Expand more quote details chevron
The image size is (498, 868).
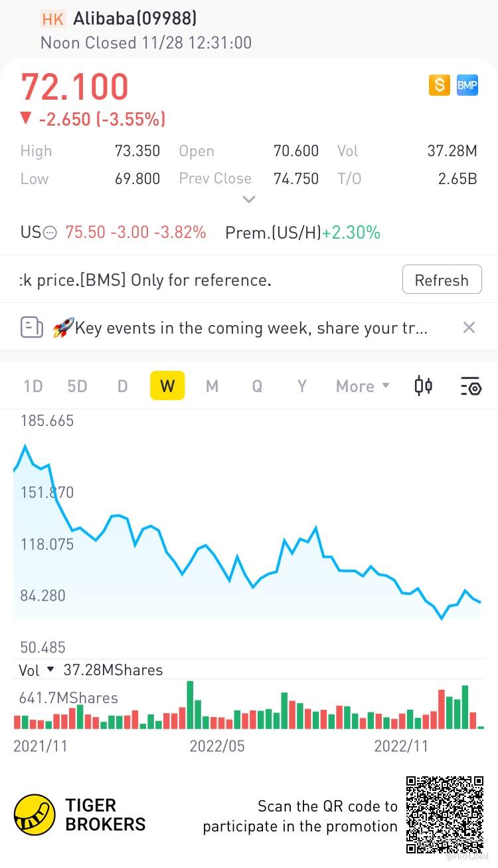[x=249, y=199]
